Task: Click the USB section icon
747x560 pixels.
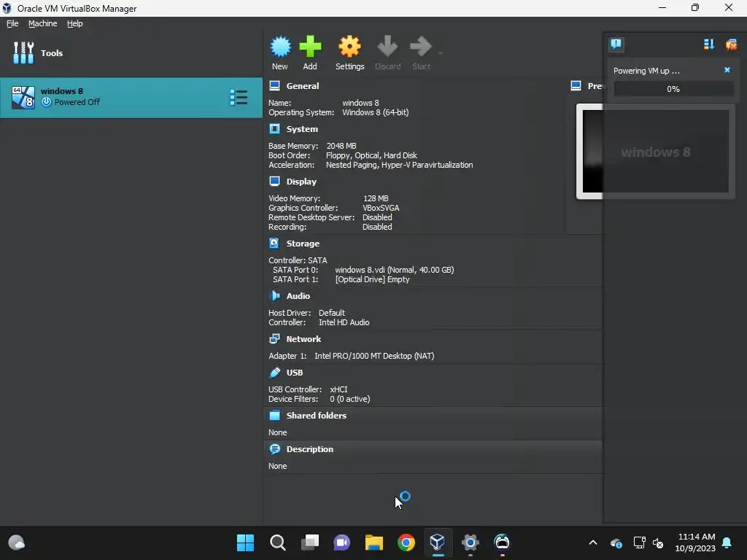Action: click(x=274, y=373)
